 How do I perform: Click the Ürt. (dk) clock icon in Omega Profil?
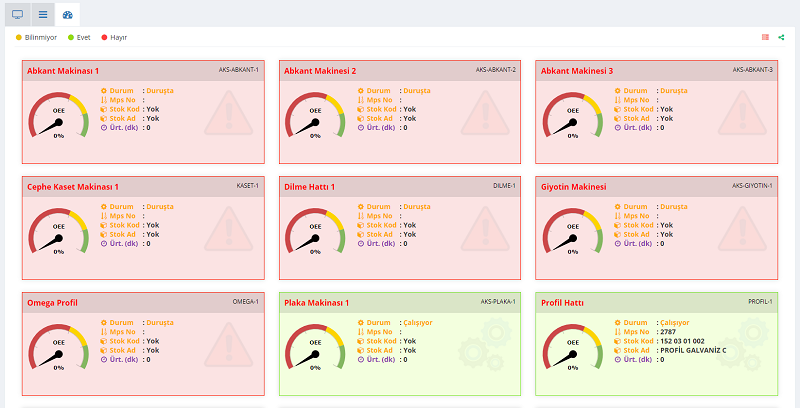(x=104, y=359)
